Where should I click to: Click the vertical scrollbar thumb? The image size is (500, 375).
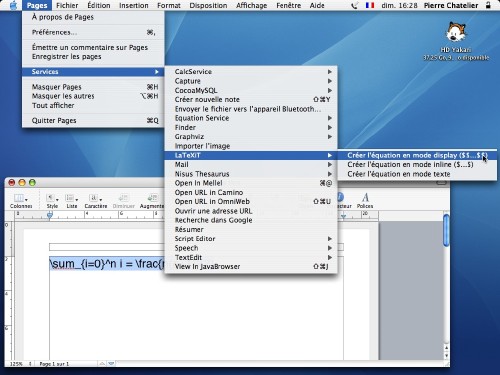point(446,231)
